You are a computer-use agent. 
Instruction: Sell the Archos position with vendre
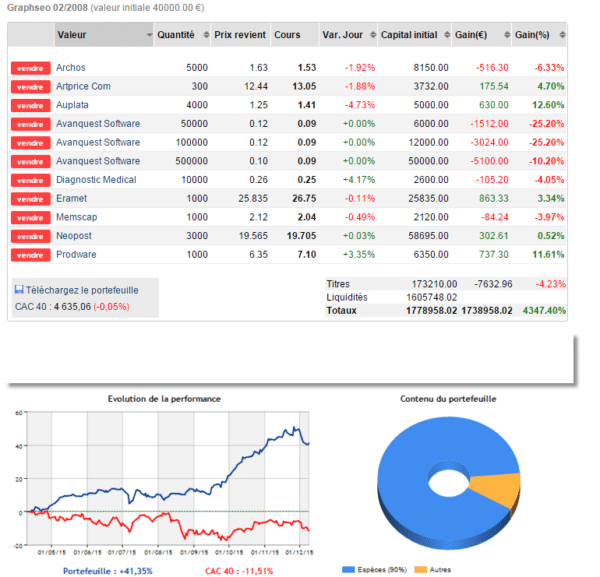click(x=31, y=68)
